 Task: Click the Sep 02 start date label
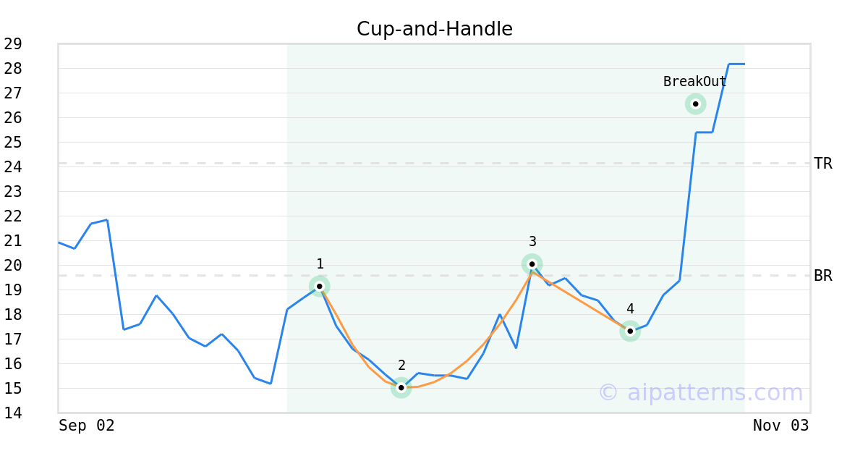(x=87, y=426)
